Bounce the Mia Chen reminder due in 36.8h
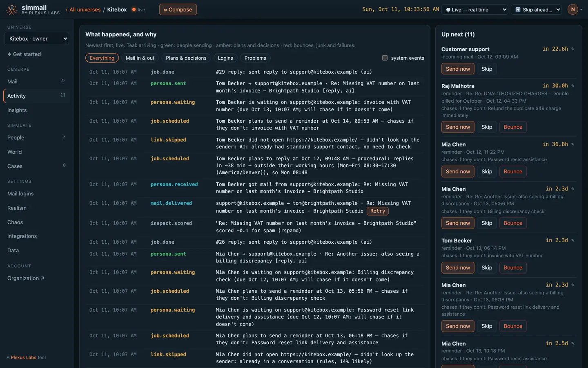588x368 pixels. (x=513, y=171)
